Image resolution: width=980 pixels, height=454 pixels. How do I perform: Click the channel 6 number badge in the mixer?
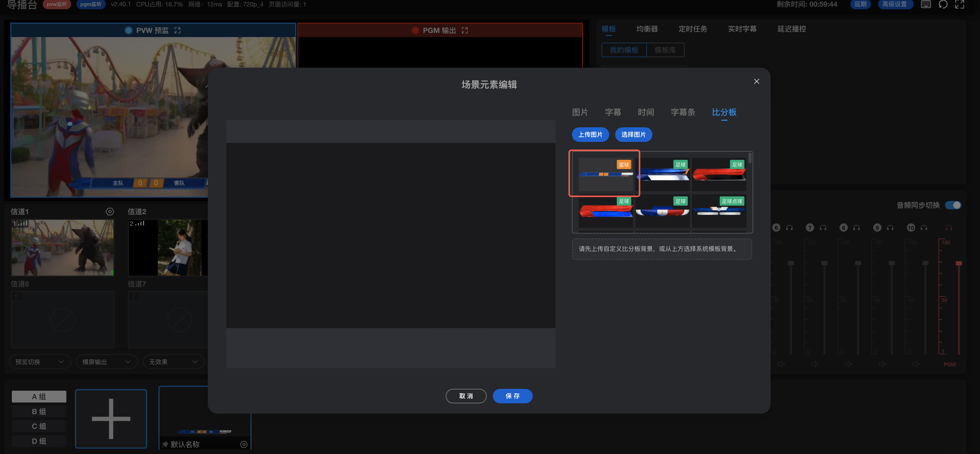coord(777,228)
